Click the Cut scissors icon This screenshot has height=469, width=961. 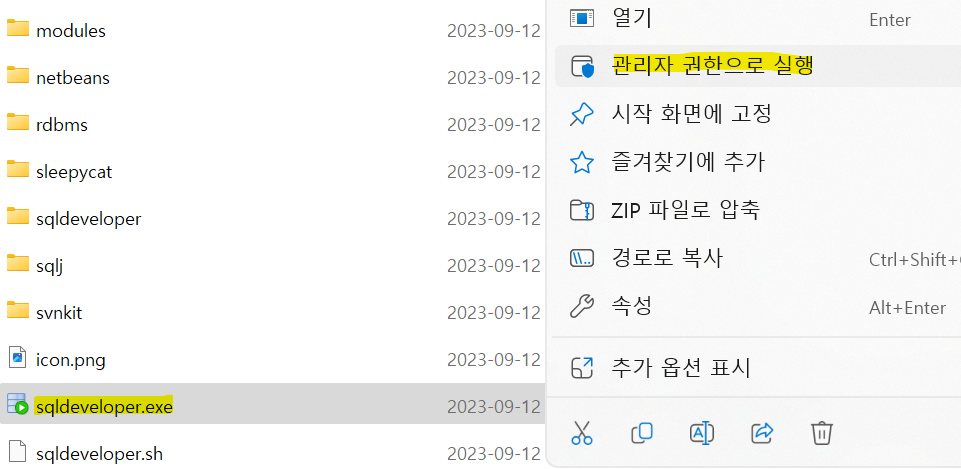(x=582, y=433)
